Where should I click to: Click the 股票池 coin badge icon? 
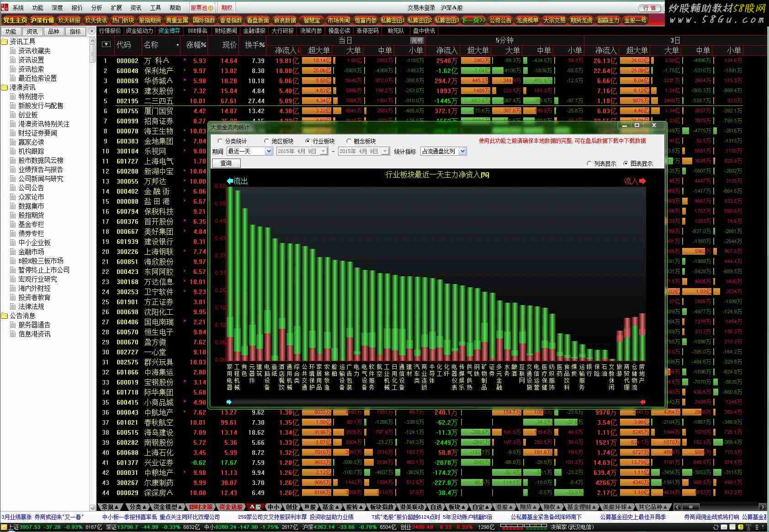210,8
